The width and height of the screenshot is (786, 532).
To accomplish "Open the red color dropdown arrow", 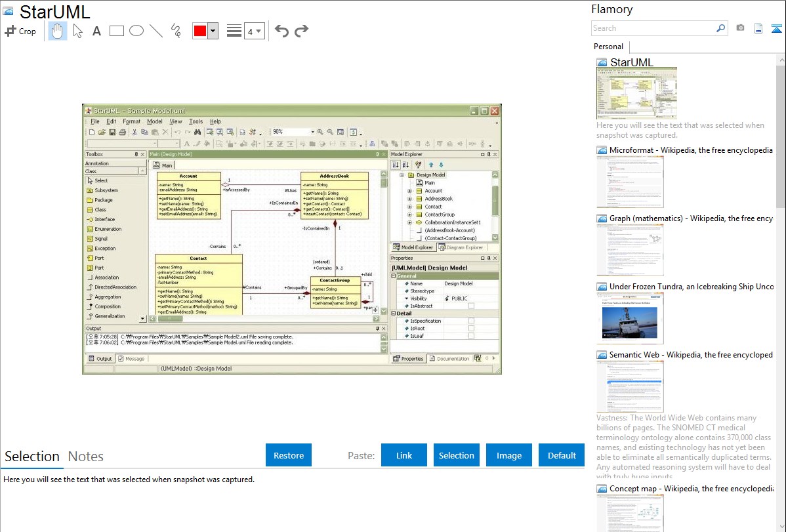I will click(213, 31).
